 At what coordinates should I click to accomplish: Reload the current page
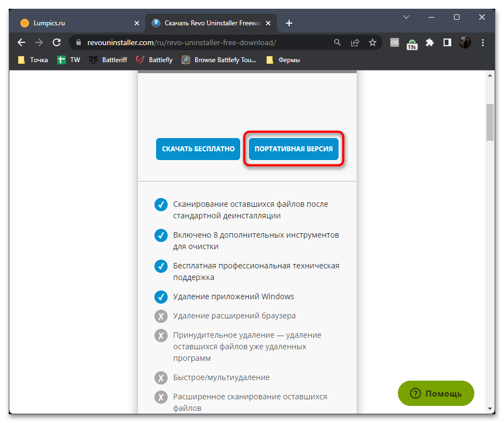(57, 42)
